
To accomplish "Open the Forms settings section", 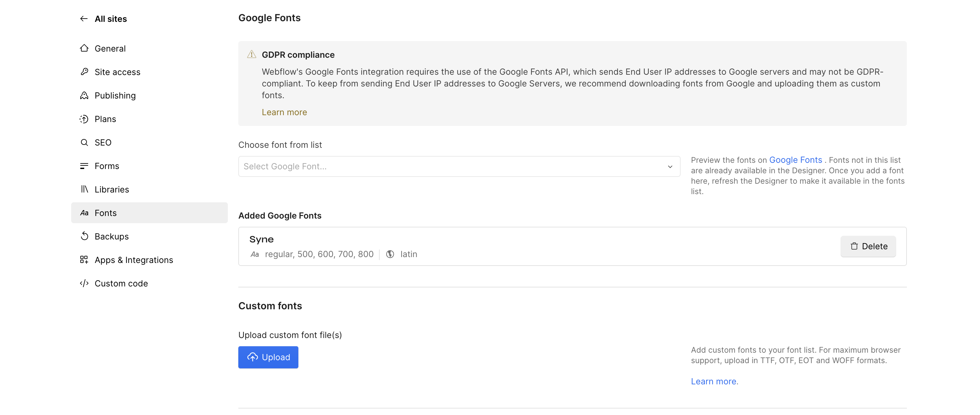I will click(x=107, y=166).
